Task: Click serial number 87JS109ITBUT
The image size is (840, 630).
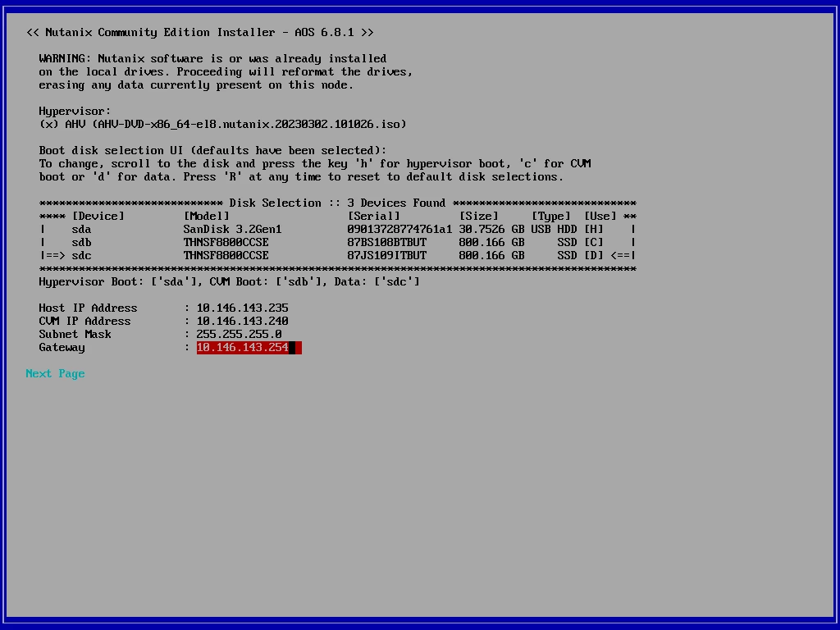Action: click(x=387, y=256)
